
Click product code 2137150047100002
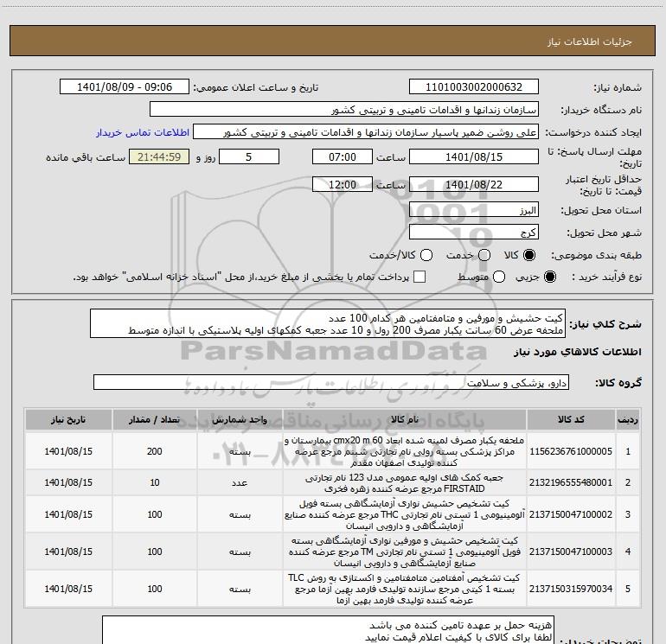point(571,514)
